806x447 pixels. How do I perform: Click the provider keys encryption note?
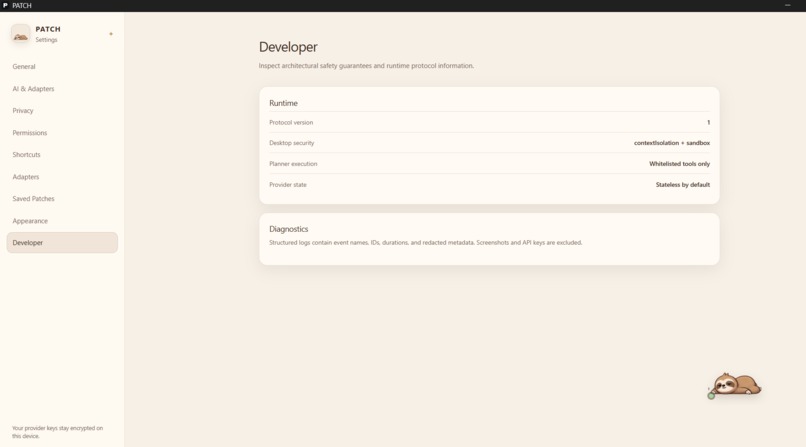(x=58, y=432)
